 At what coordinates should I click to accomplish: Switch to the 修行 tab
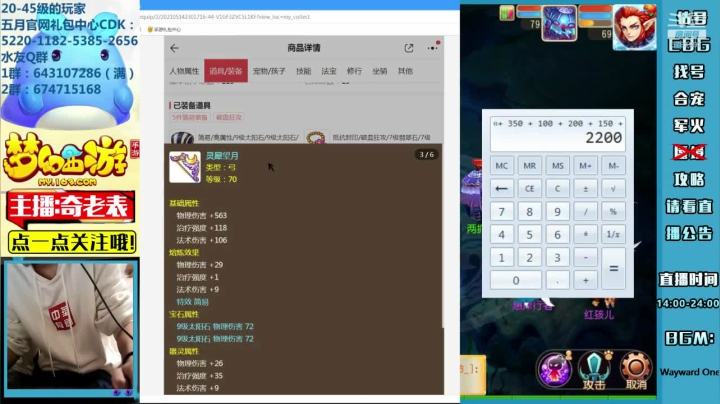point(354,71)
